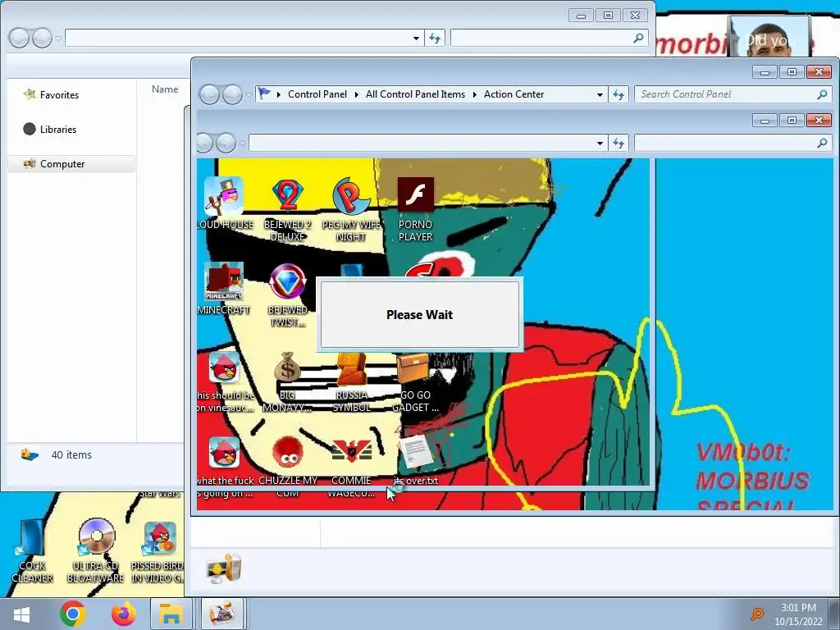Expand the arrow after Control Panel breadcrumb
Viewport: 840px width, 630px height.
[357, 95]
